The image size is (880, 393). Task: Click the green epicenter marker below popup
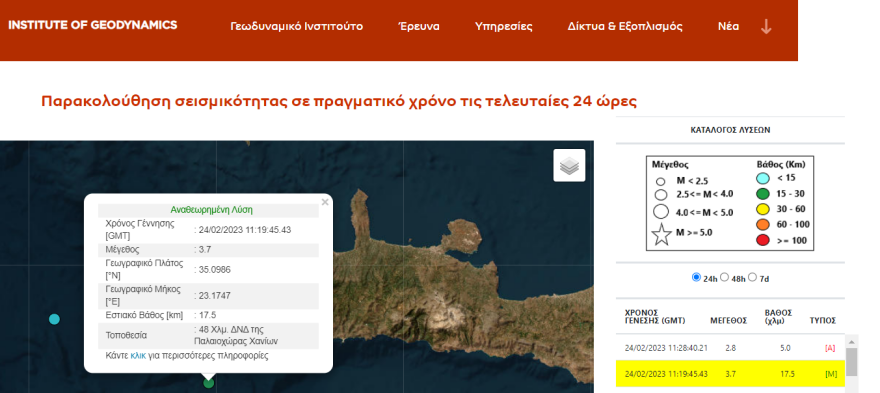click(208, 383)
